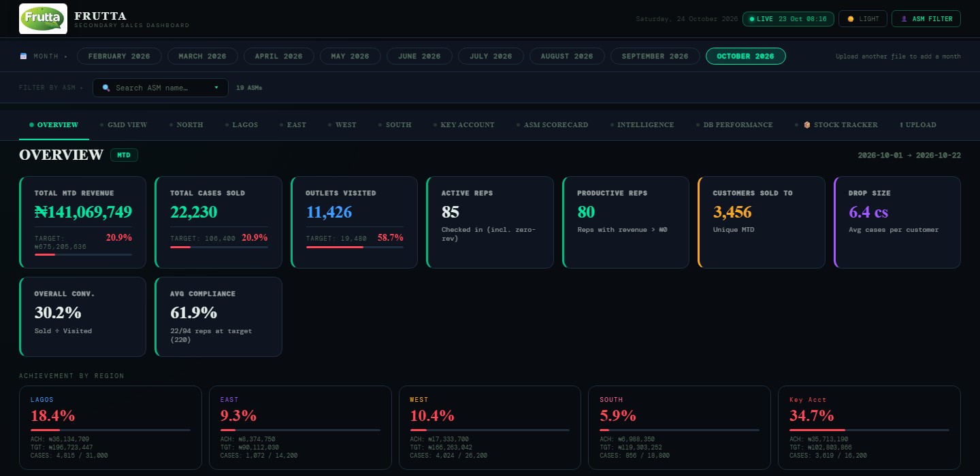Click the ACHIEVEMENT BY REGION heading
Screen dimensions: 980x476
coord(71,376)
